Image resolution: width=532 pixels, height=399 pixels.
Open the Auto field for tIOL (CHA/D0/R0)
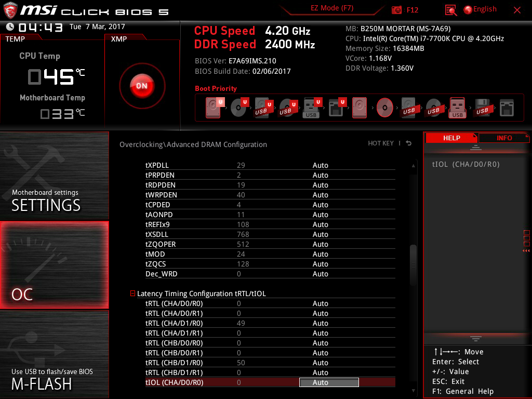[329, 382]
